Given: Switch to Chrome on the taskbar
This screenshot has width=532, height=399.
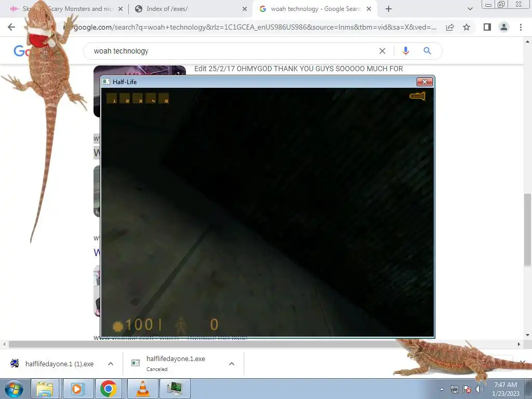Looking at the screenshot, I should pyautogui.click(x=109, y=389).
